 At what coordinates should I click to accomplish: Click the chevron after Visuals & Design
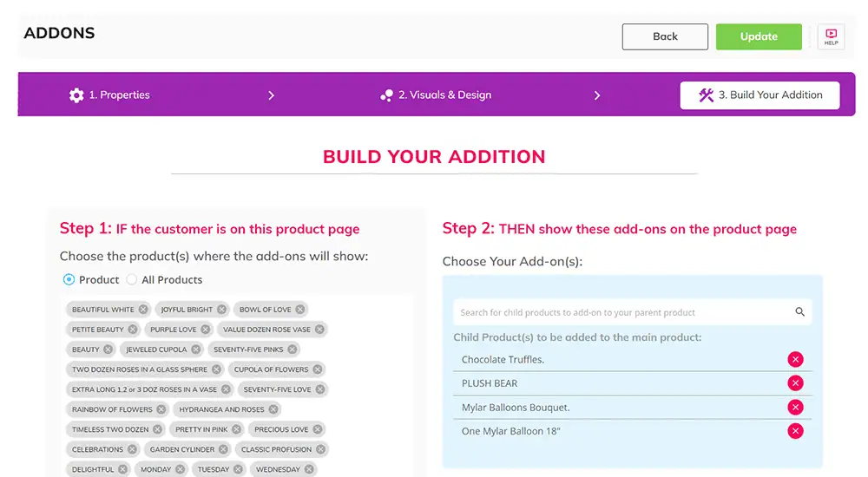597,95
